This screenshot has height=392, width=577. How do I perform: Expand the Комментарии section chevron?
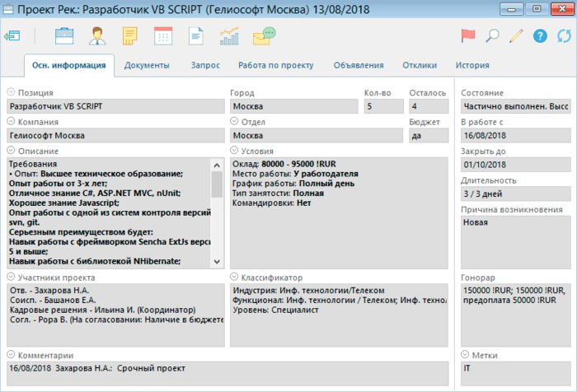pos(11,354)
